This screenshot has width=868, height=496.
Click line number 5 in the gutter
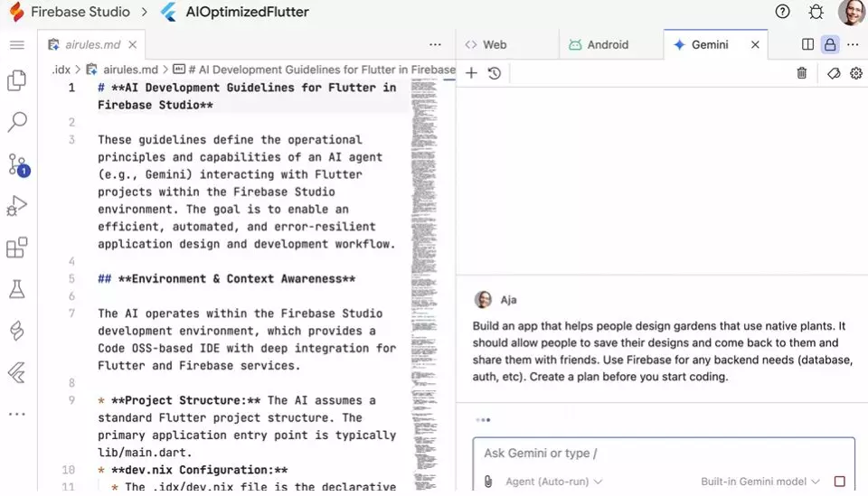[x=71, y=278]
